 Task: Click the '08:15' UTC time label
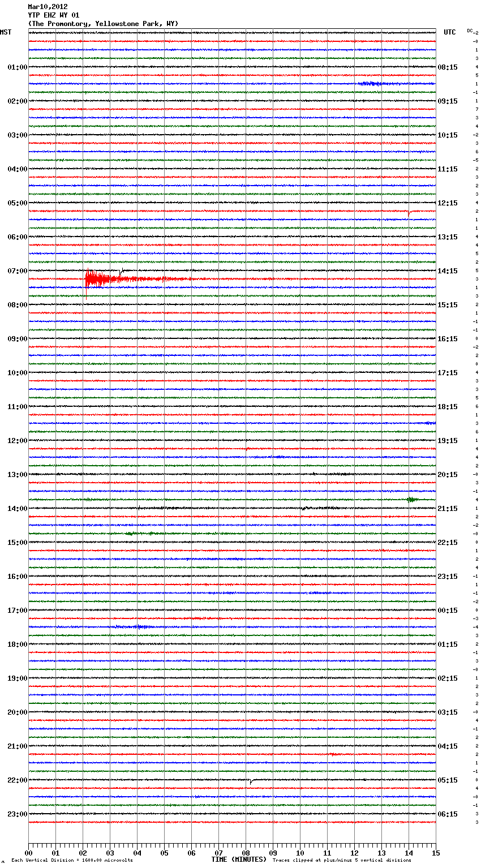coord(448,67)
